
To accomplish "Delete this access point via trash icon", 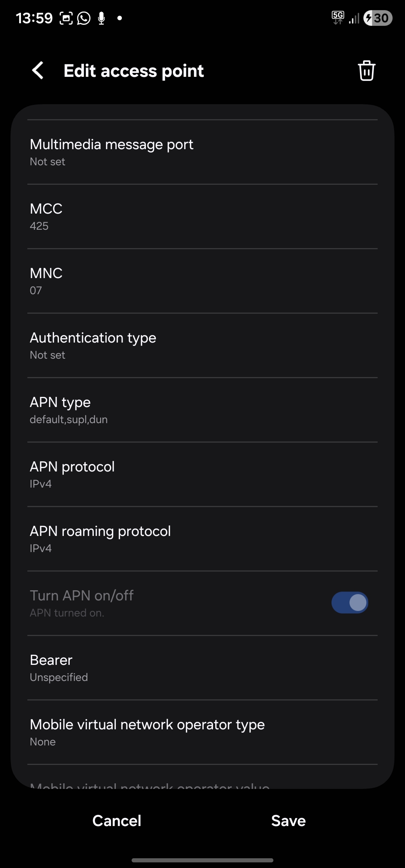I will (366, 70).
